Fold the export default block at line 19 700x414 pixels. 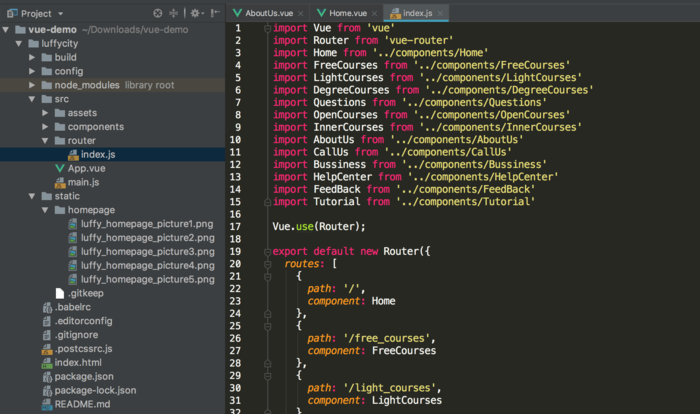267,252
